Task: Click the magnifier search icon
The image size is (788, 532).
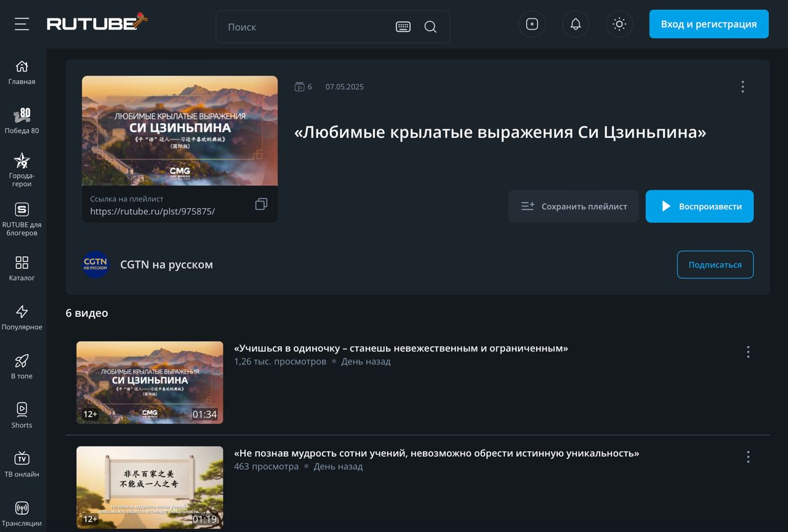Action: (430, 26)
